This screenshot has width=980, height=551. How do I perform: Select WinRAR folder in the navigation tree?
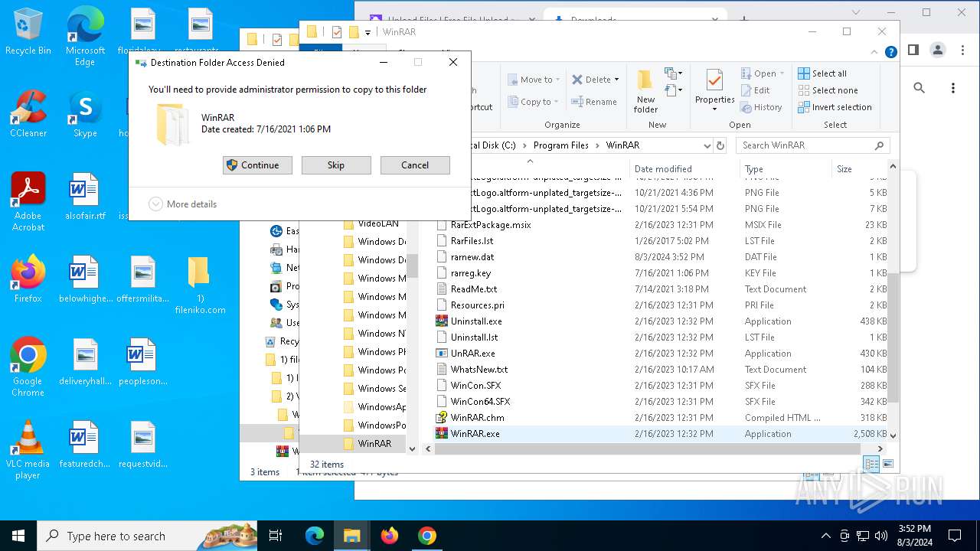374,444
